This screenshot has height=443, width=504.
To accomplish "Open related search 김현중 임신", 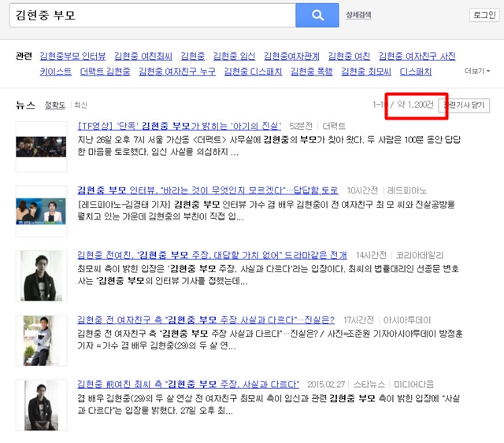I will coord(235,56).
